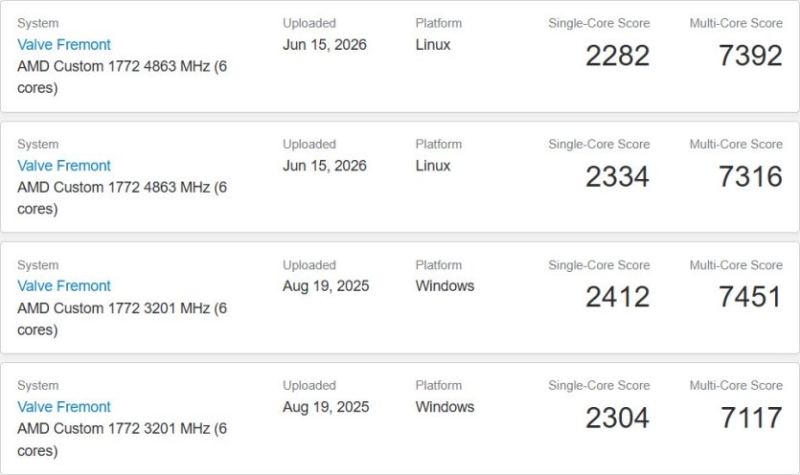Viewport: 800px width, 475px height.
Task: Select the multi-core score 7316
Action: coord(751,176)
